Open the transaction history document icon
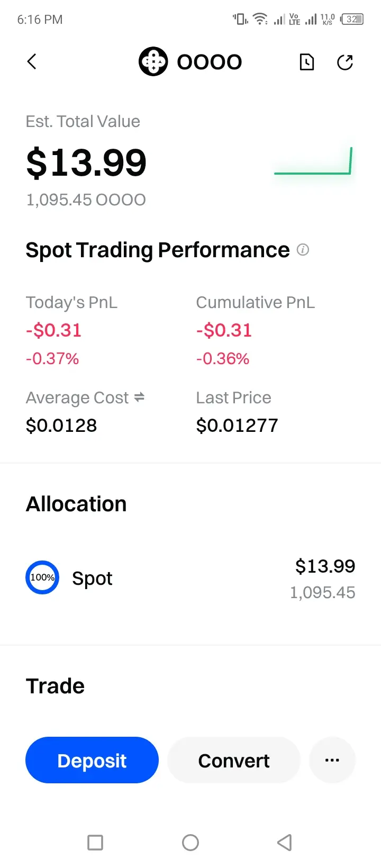This screenshot has width=381, height=868. tap(307, 62)
